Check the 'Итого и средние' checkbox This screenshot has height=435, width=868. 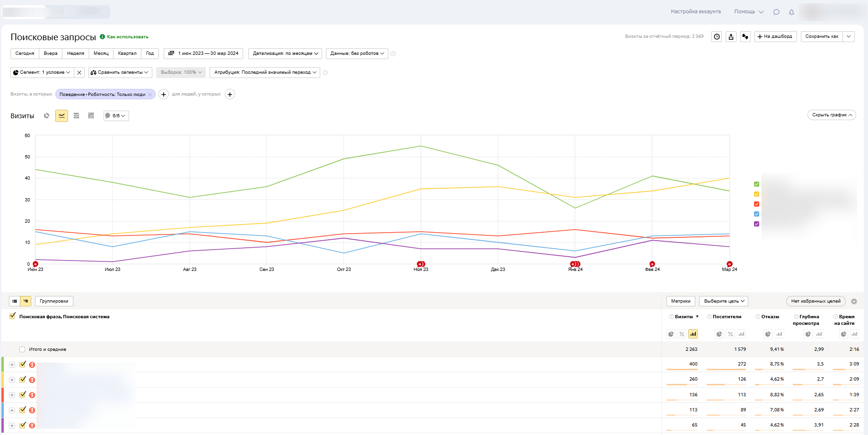click(x=22, y=349)
